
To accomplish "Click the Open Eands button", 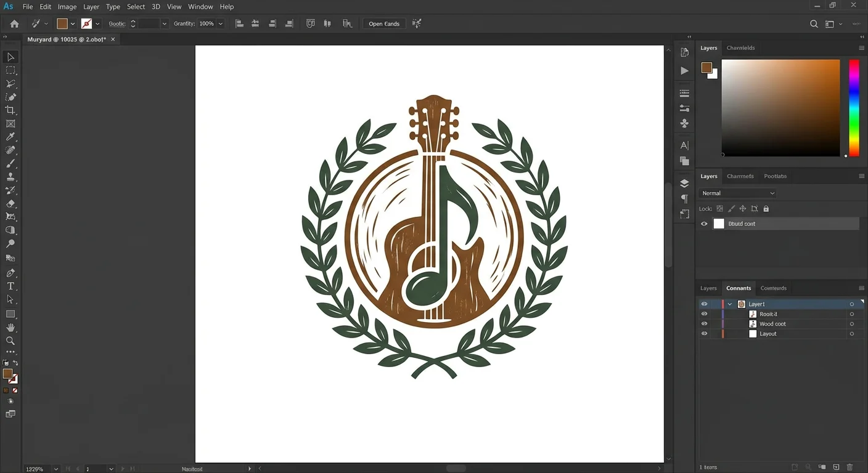I will click(x=384, y=24).
